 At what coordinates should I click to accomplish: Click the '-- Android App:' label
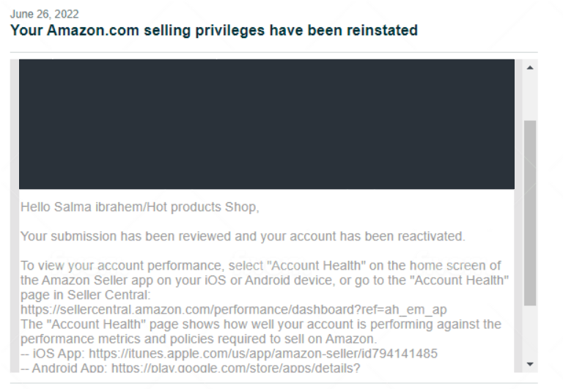(x=64, y=368)
